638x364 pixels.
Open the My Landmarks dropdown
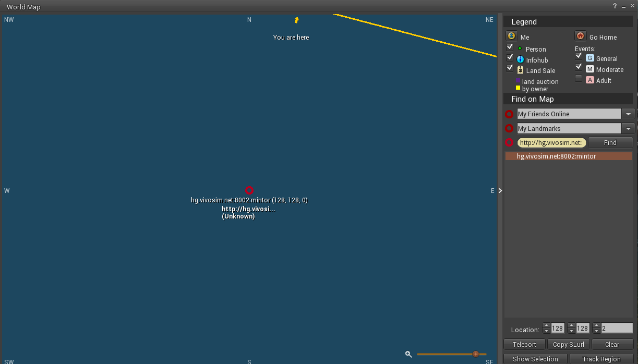tap(629, 128)
